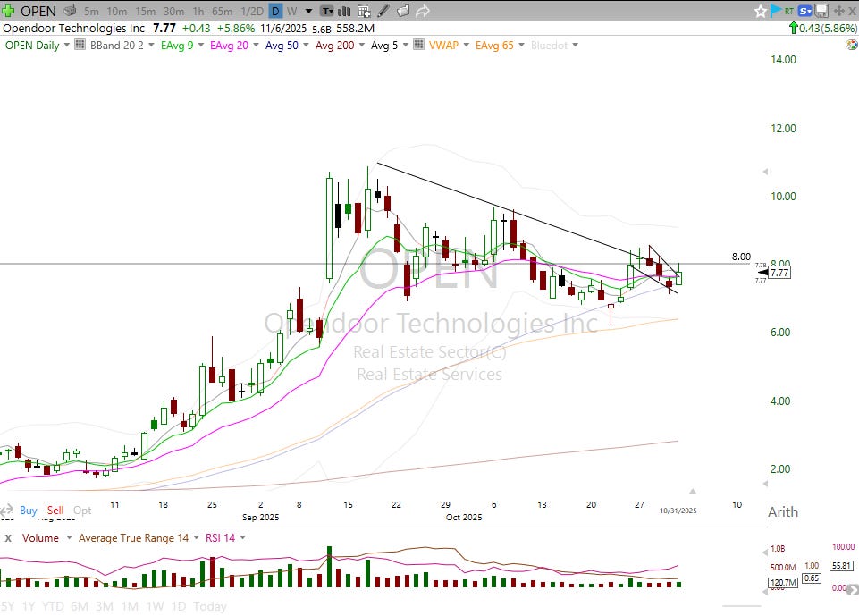The height and width of the screenshot is (616, 859).
Task: Click the save floppy disk icon
Action: [x=821, y=11]
